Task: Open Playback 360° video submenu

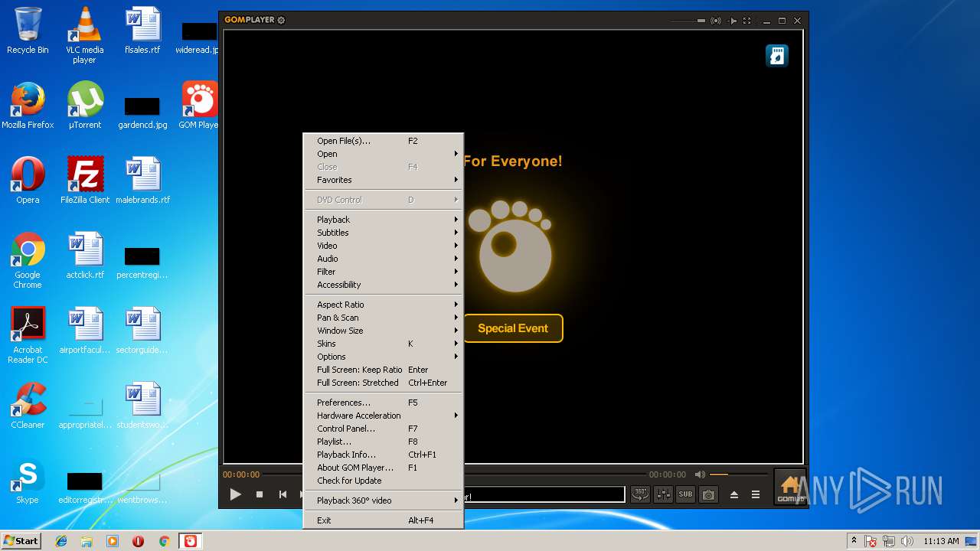Action: [384, 500]
